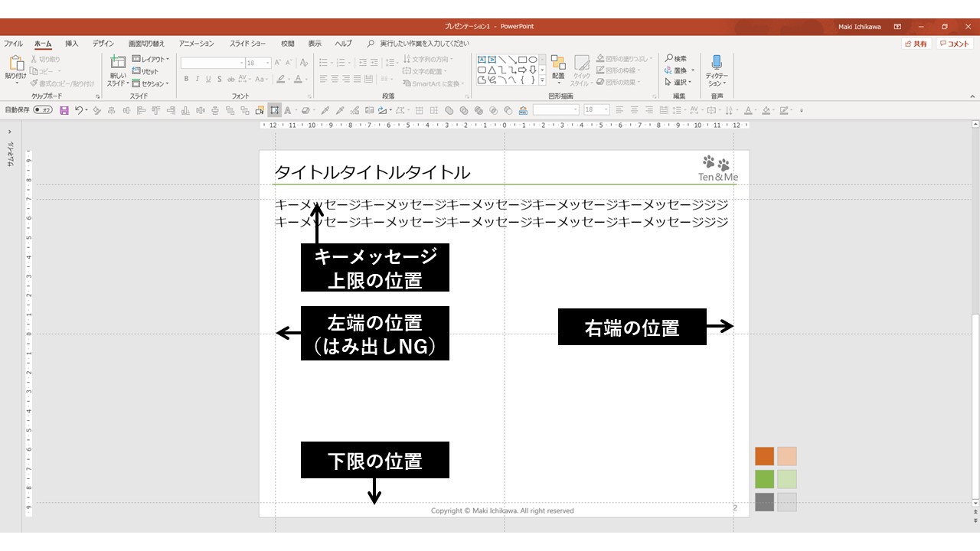Switch to the Transitions (画面切り替え) tab
This screenshot has height=551, width=980.
point(146,44)
